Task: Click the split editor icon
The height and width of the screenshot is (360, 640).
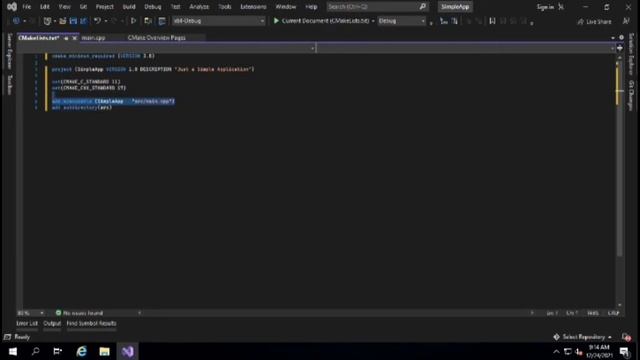Action: coord(620,48)
